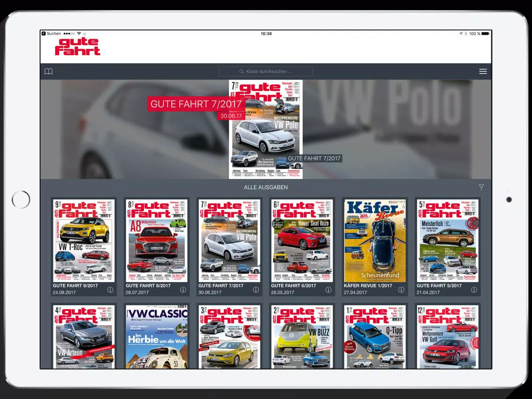Viewport: 532px width, 399px height.
Task: Open the VW Polo 7/2017 grid cover
Action: click(229, 241)
